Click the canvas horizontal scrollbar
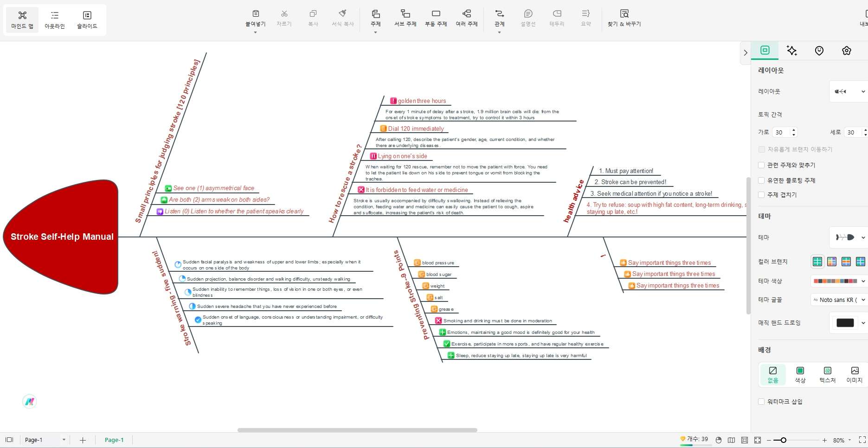The height and width of the screenshot is (448, 868). pos(357,430)
